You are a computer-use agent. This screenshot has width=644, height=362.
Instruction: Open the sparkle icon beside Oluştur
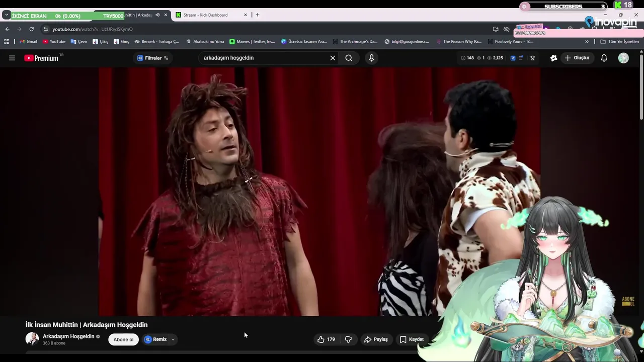coord(553,58)
